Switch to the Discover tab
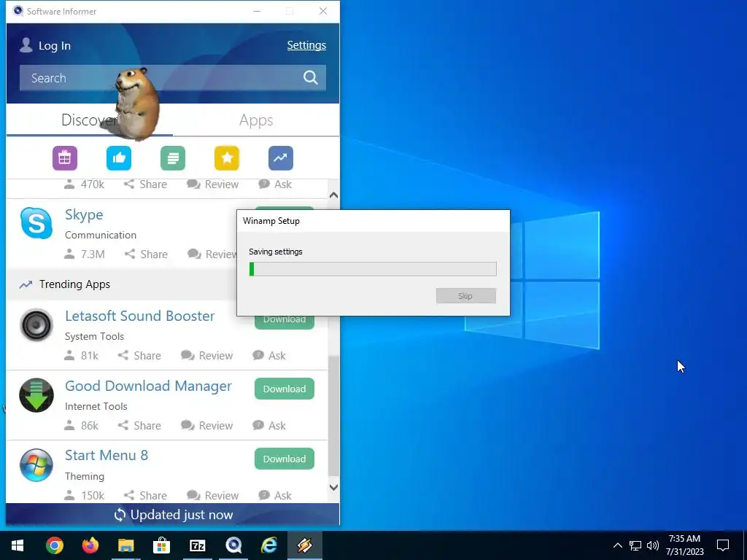 click(x=90, y=120)
